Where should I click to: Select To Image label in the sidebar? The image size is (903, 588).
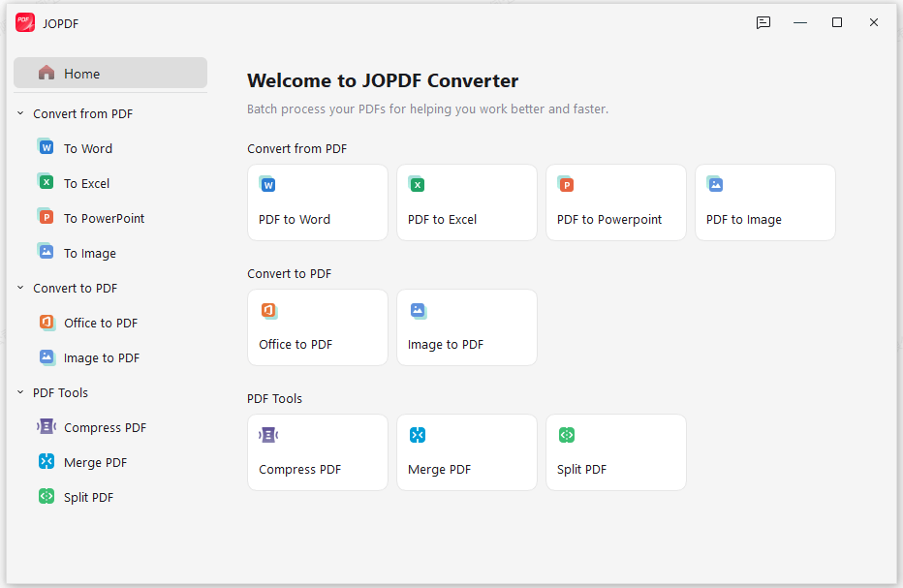(90, 254)
